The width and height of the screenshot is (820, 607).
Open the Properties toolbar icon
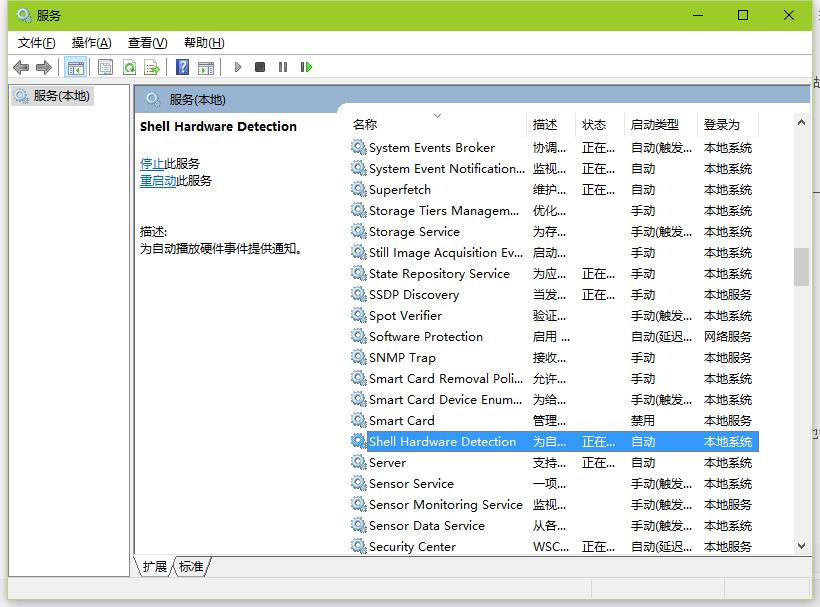[105, 67]
